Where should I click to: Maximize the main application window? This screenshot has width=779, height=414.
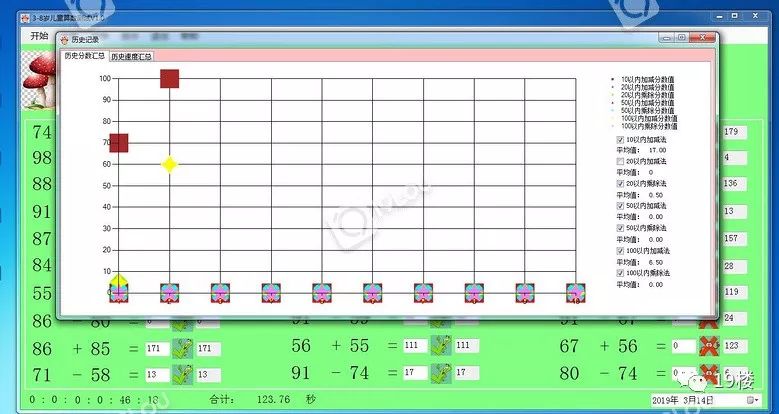(734, 16)
